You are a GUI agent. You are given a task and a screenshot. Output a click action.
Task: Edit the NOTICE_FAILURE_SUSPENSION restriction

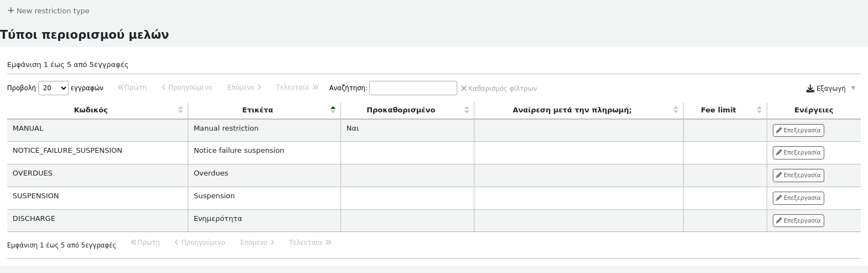coord(798,152)
